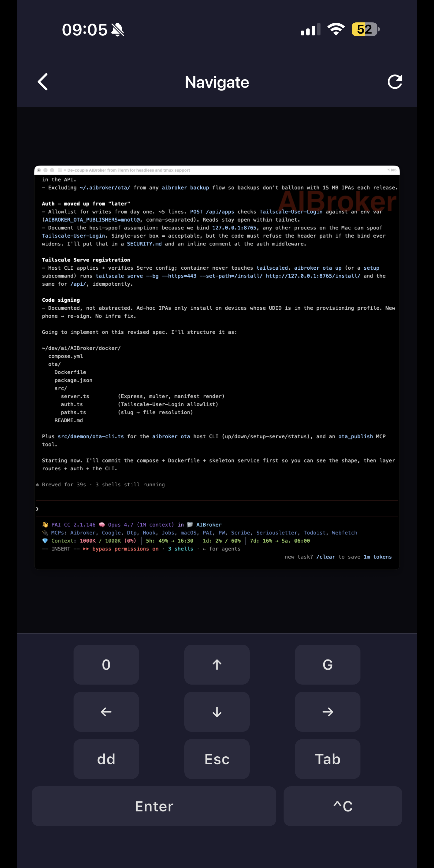Click 'AIBROKER_OTA_PUBLISHERS=mnott@' variable
This screenshot has width=434, height=868.
[92, 220]
